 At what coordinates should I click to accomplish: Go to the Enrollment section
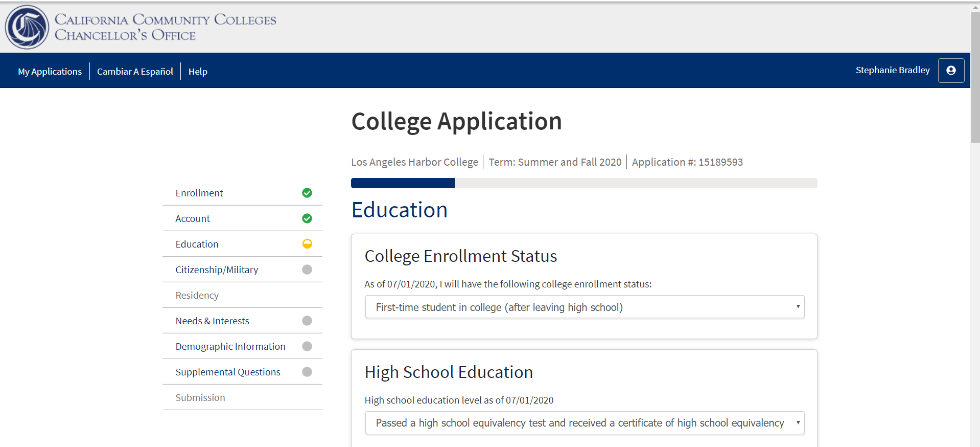[199, 193]
